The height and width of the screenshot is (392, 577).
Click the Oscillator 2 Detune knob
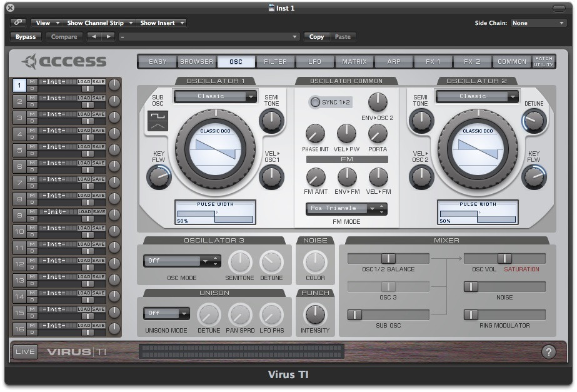coord(534,121)
